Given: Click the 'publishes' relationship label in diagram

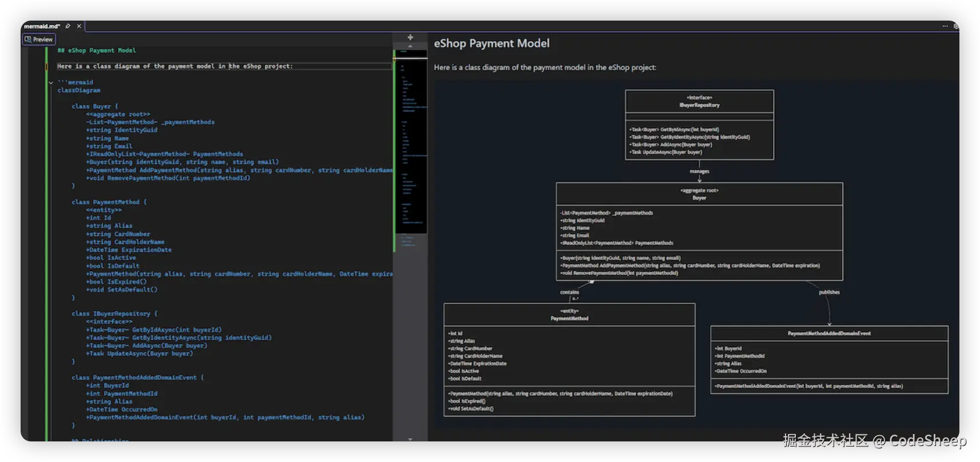Looking at the screenshot, I should click(x=828, y=292).
